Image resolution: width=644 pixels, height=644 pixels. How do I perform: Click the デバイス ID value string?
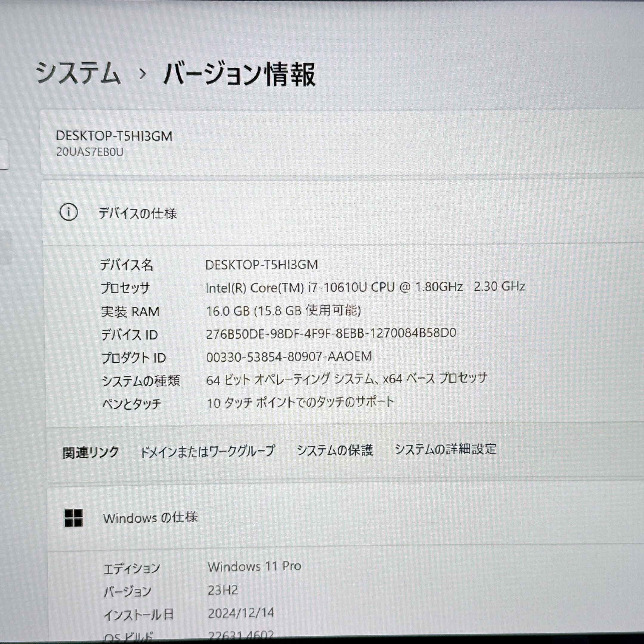[x=331, y=333]
